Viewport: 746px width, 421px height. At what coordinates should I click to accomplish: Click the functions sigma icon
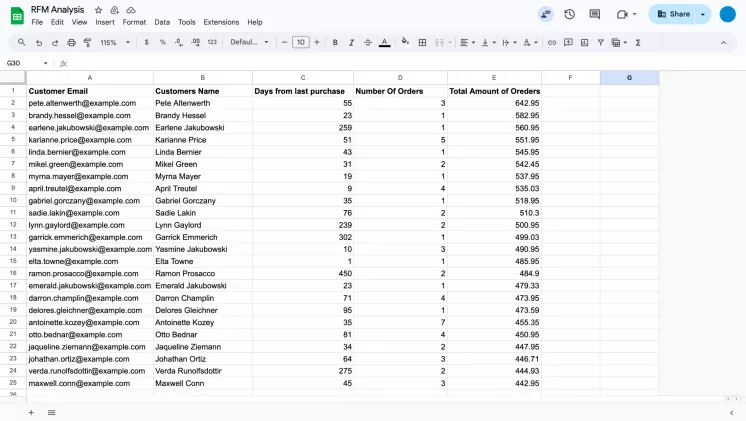tap(638, 43)
